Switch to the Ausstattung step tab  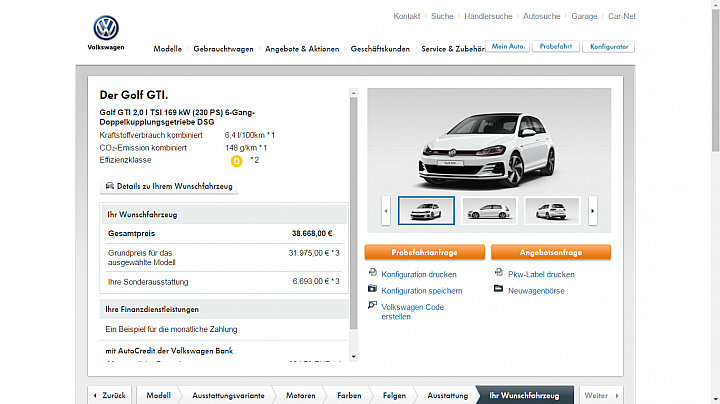(x=448, y=395)
